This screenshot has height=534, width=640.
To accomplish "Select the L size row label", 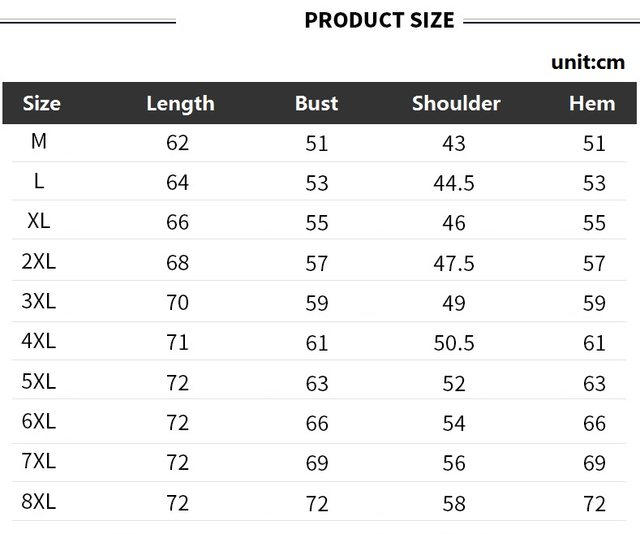I will point(39,182).
